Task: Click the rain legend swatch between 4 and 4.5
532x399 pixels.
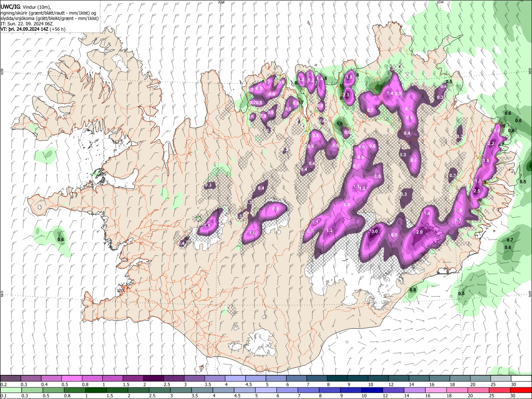Action: pos(224,390)
